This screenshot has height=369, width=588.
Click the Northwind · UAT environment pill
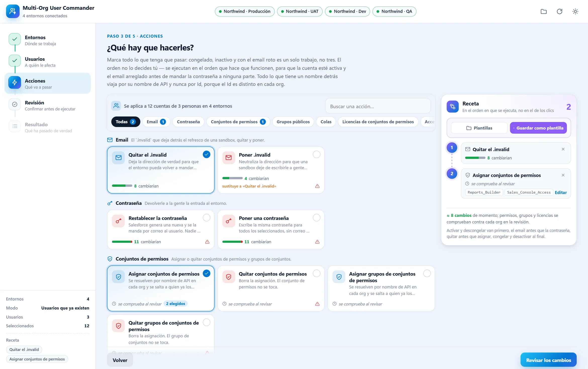tap(300, 11)
